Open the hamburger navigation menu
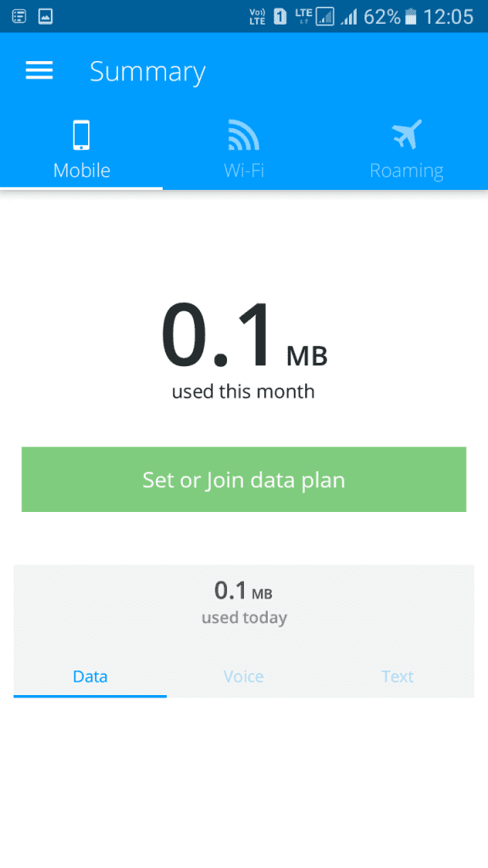 (x=39, y=71)
